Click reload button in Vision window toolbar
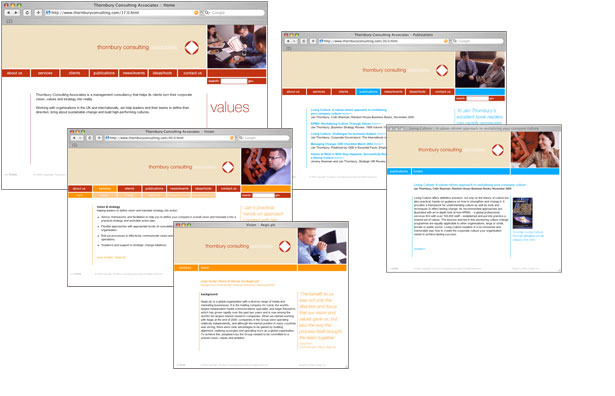Screen dimensions: 615x396 [x=89, y=138]
